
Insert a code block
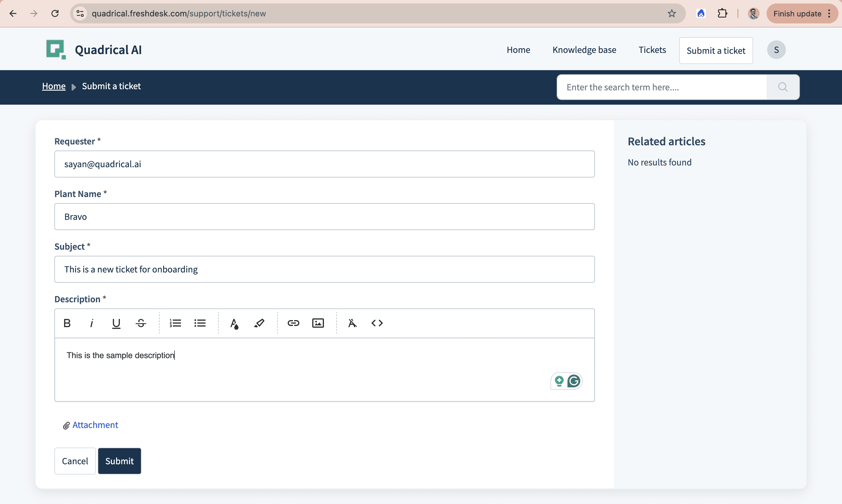[377, 323]
